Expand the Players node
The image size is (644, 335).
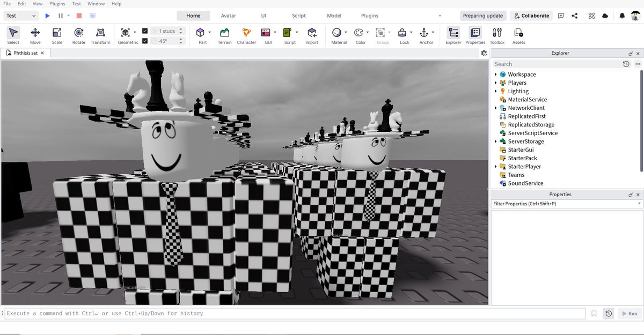[x=496, y=83]
